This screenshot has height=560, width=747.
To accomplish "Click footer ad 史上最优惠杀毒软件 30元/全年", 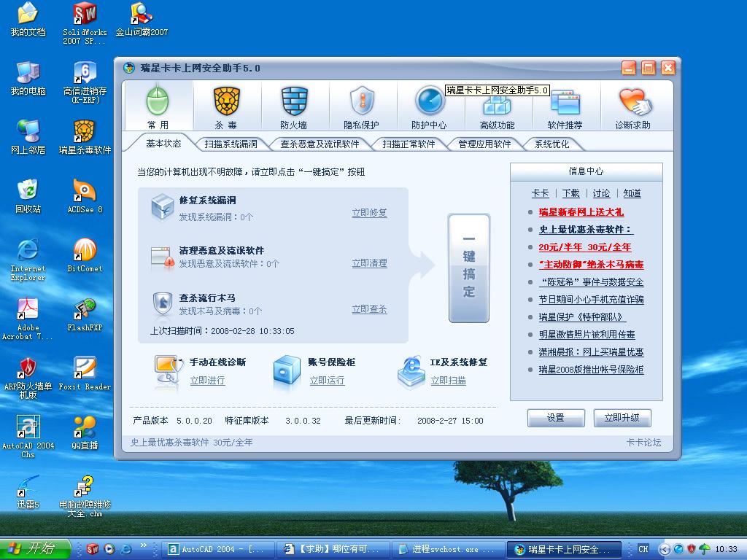I will coord(192,443).
